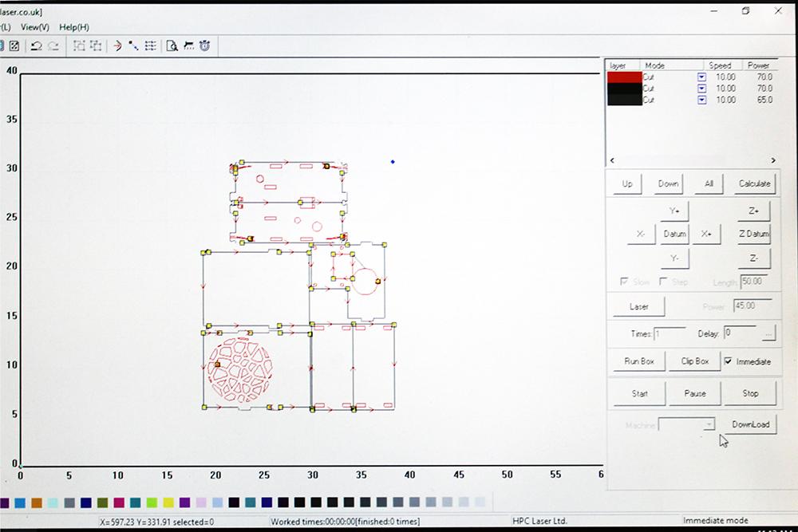The width and height of the screenshot is (798, 532).
Task: Click the square percent-style icon before Undo
Action: click(x=14, y=45)
